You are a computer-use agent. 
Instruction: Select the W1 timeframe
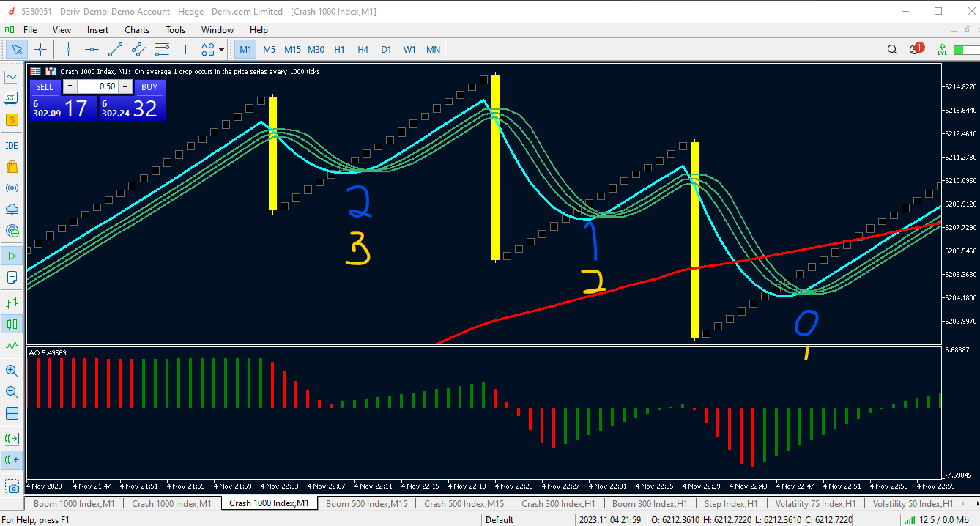[409, 50]
